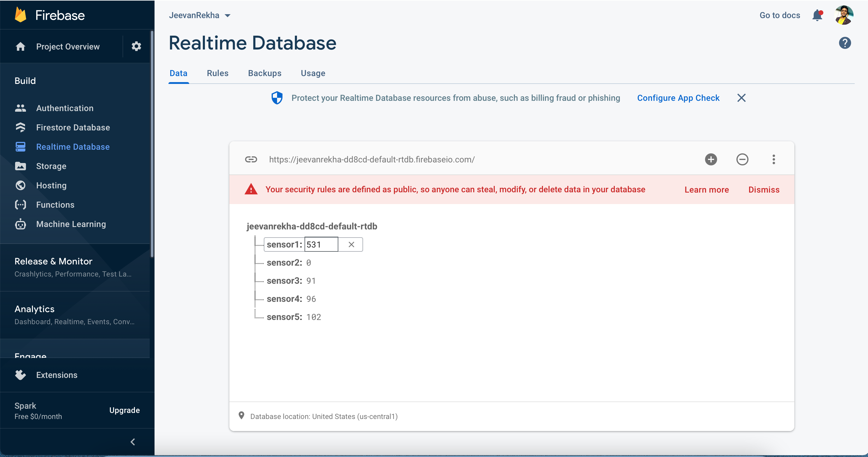Viewport: 868px width, 457px height.
Task: Dismiss the security rules warning
Action: pos(764,190)
